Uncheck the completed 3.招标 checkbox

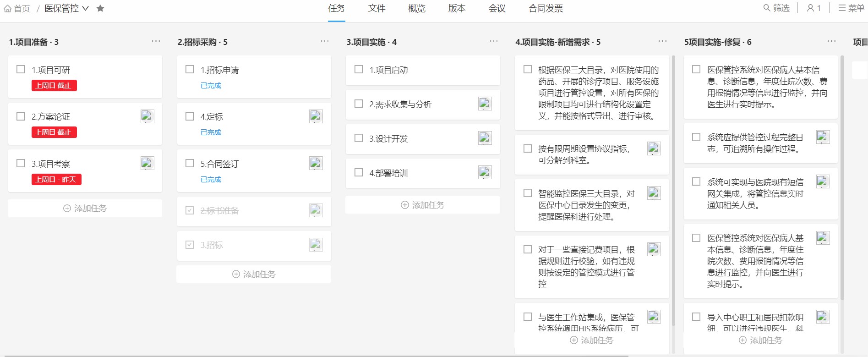coord(190,245)
